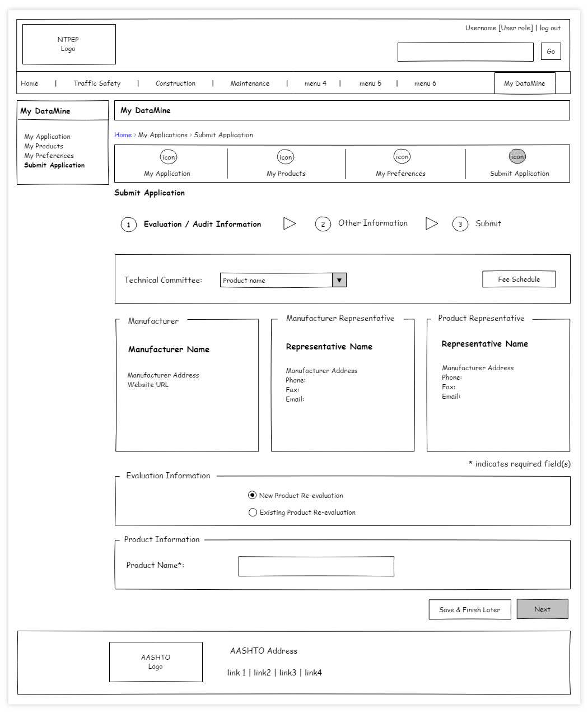Click Save & Finish Later
Viewport: 588px width, 713px height.
click(x=469, y=609)
